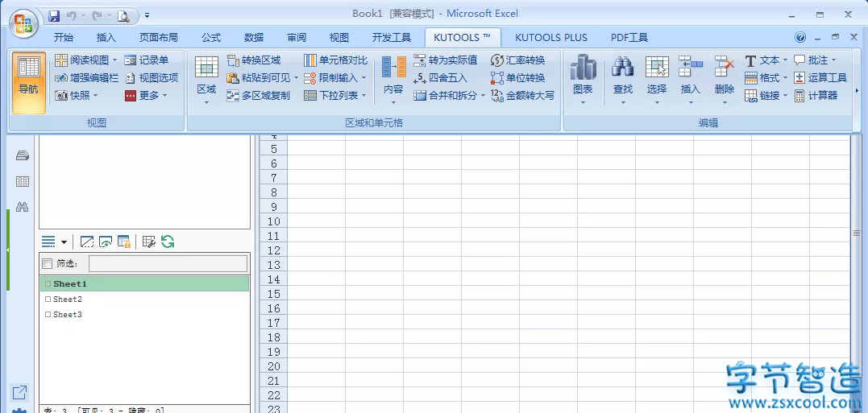Viewport: 868px width, 413px height.
Task: Click 增强编辑栏 enhanced edit bar
Action: (86, 78)
